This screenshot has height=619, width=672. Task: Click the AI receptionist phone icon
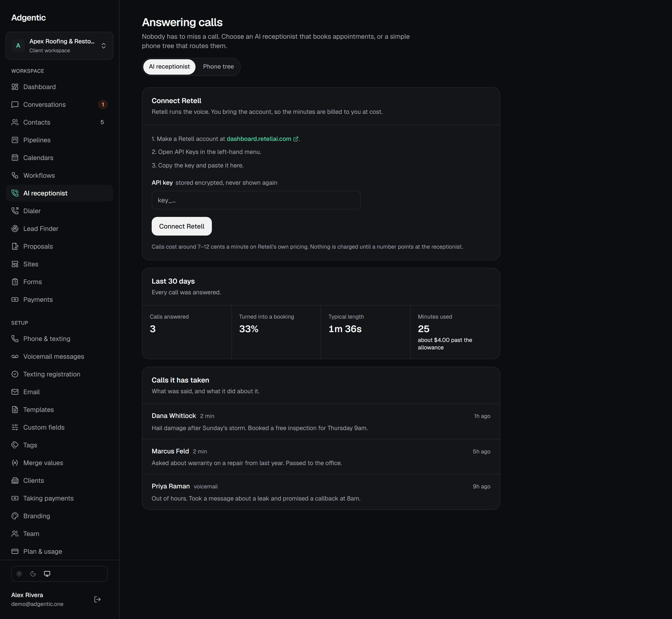[15, 193]
